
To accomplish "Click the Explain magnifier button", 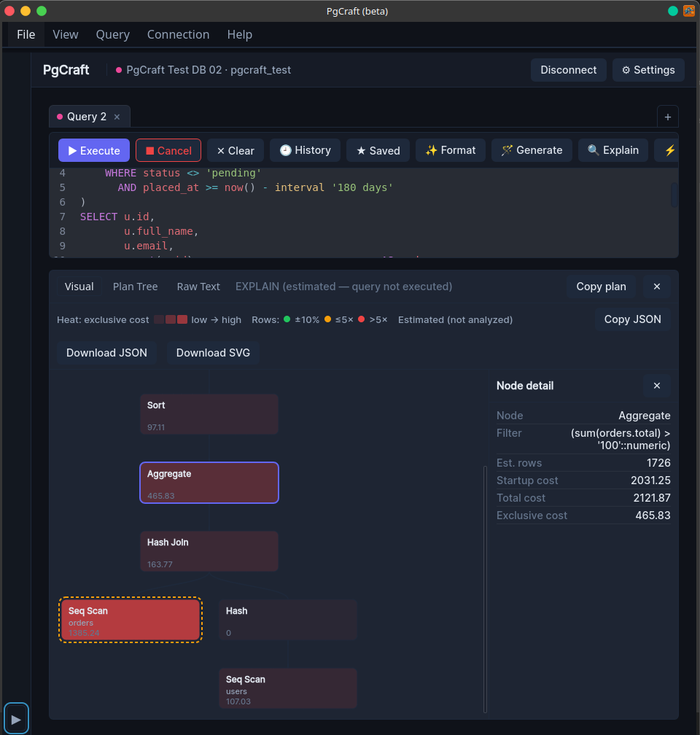I will point(613,150).
